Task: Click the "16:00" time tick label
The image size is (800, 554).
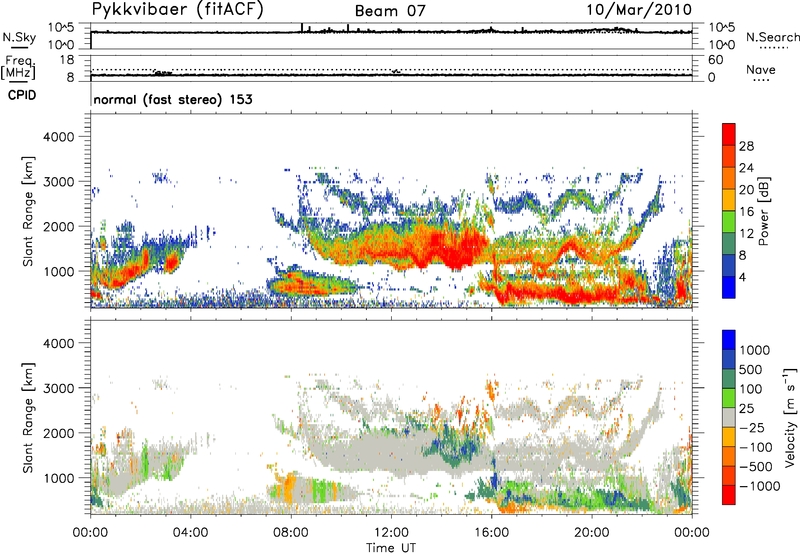Action: coord(491,533)
